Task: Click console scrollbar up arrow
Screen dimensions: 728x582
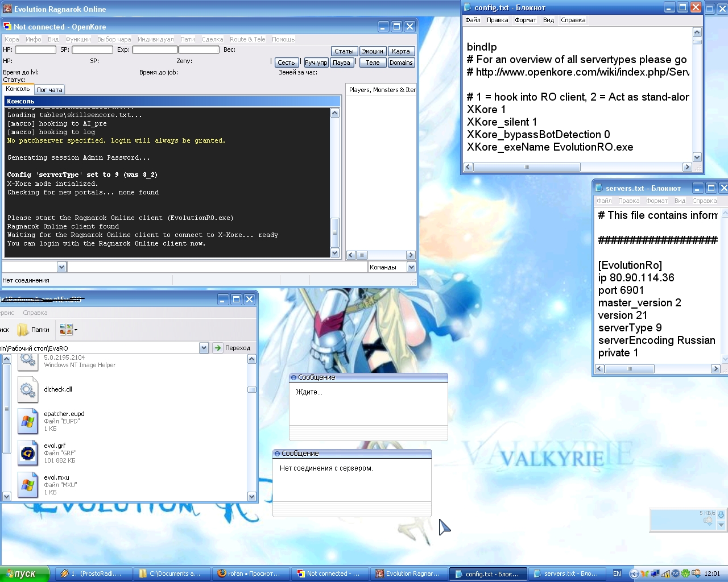Action: click(x=335, y=113)
